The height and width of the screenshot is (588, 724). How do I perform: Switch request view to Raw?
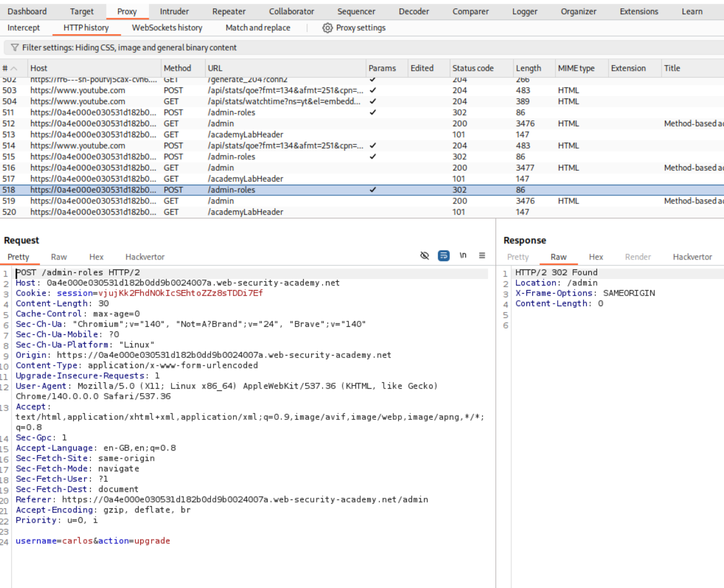[x=59, y=257]
